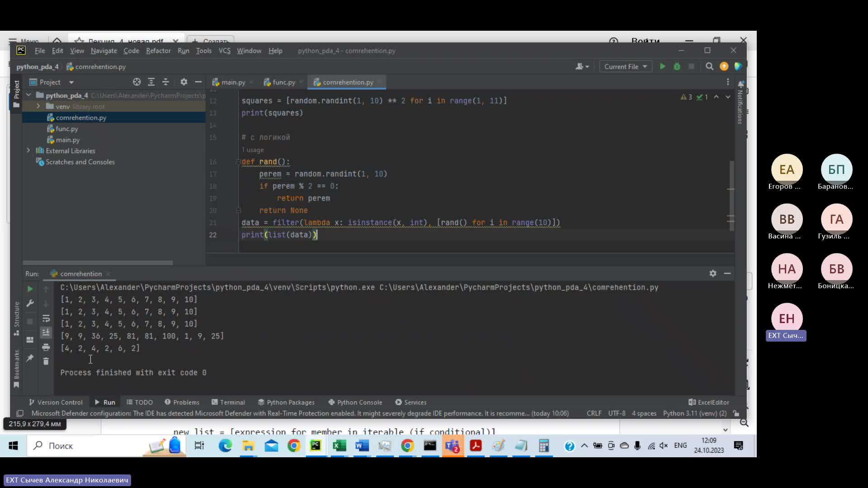Click the 4 spaces indent setting

pos(644,413)
